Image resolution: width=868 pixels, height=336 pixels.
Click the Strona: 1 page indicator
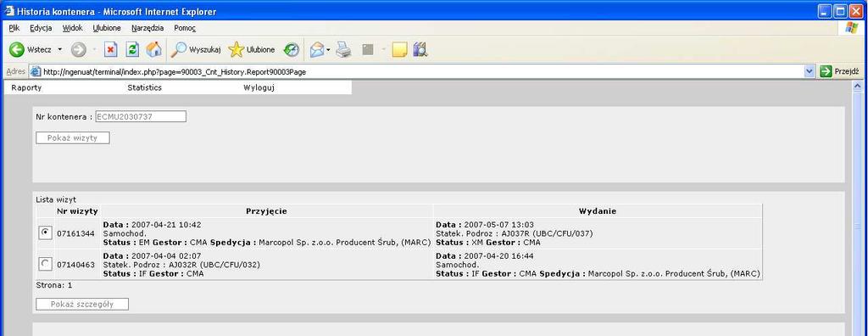pyautogui.click(x=54, y=286)
